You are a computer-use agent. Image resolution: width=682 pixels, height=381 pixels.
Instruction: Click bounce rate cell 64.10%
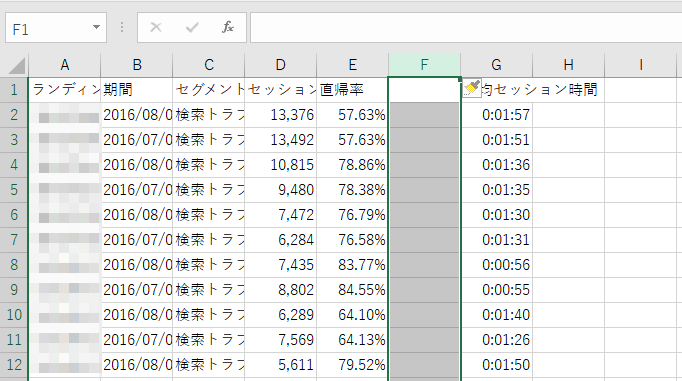pos(353,315)
